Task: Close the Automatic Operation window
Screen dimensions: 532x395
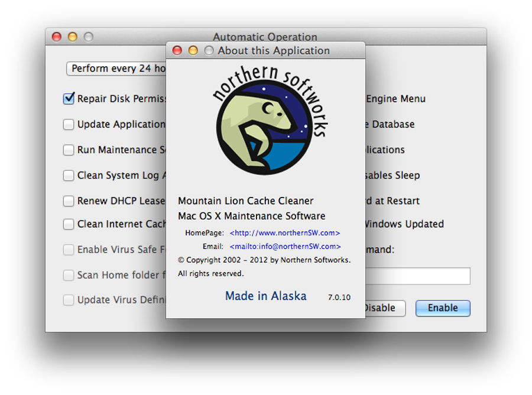Action: (57, 37)
